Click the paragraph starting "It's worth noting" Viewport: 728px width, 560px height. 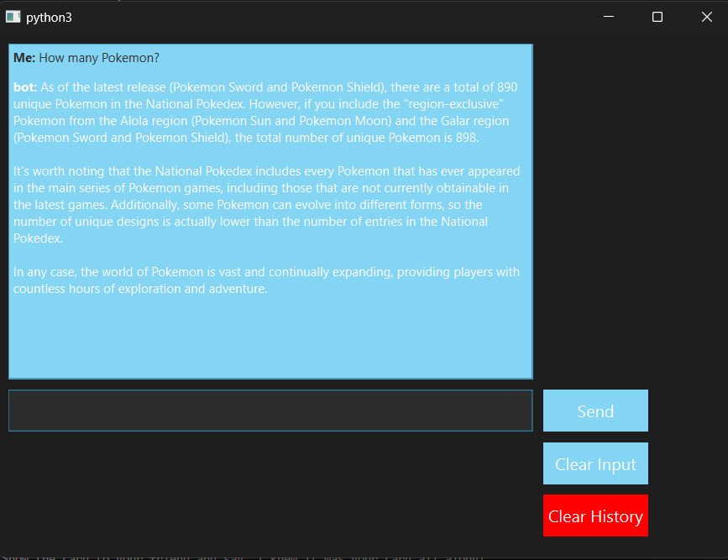(266, 205)
